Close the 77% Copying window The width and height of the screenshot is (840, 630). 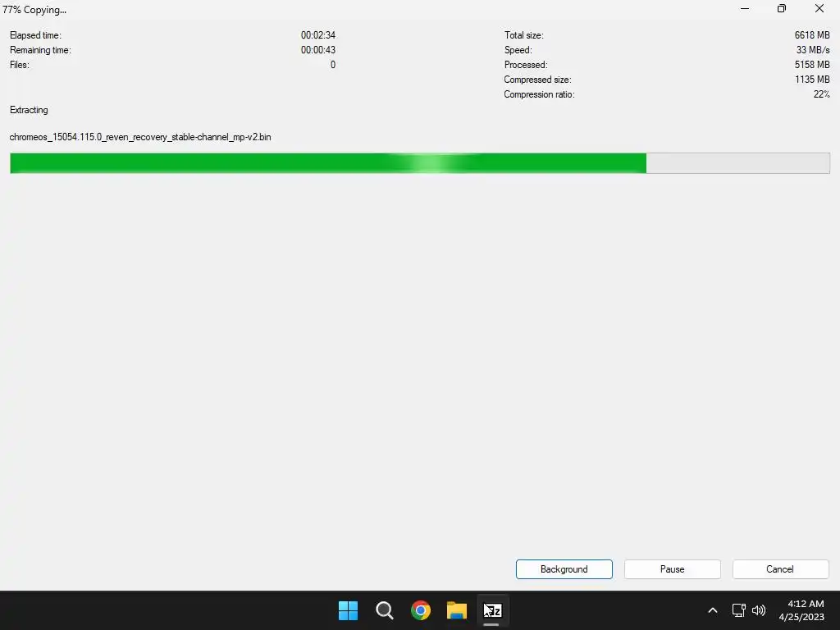(819, 8)
